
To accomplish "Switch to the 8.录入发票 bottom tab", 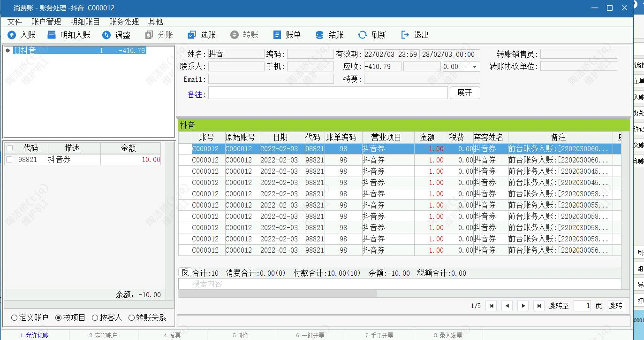I will (448, 335).
